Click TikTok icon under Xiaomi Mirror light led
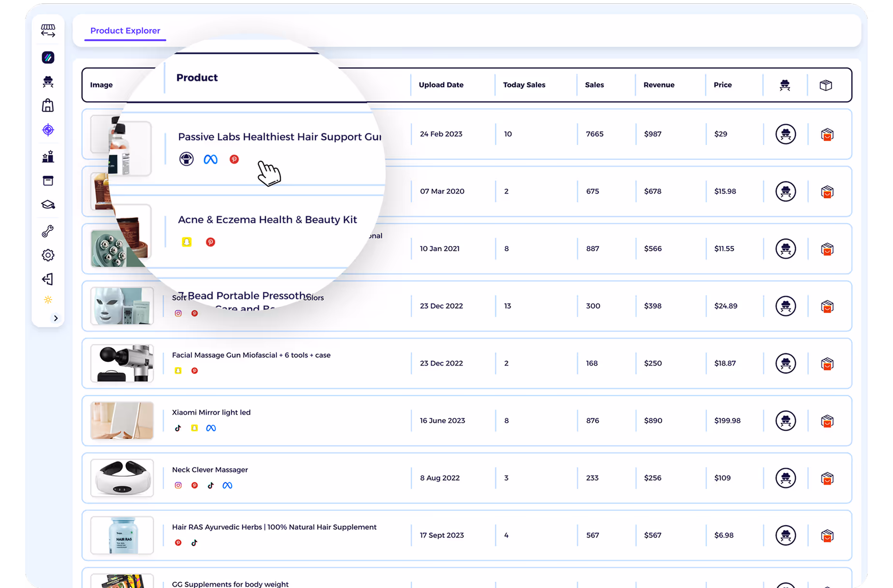 [x=178, y=428]
